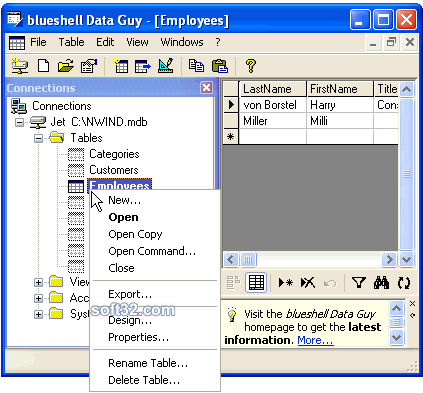Open the View menu

coord(137,42)
